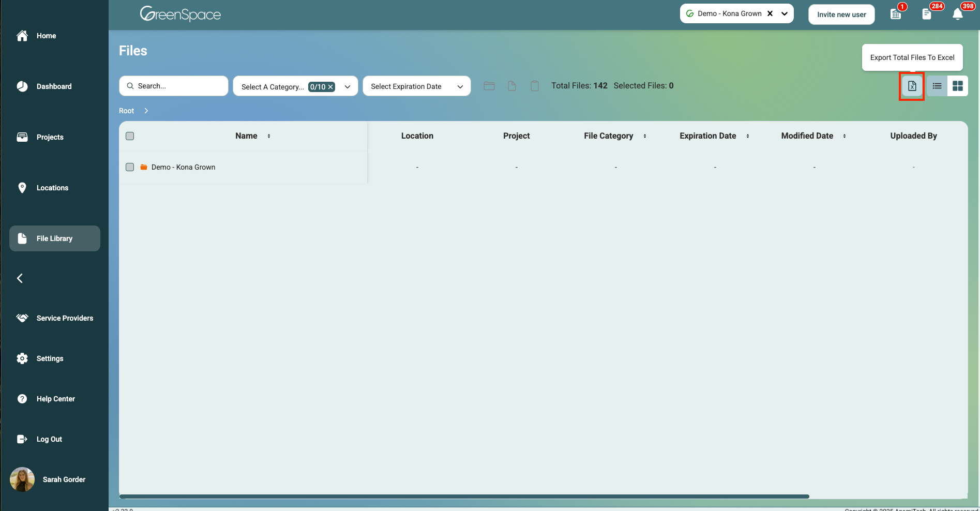Open the Home page icon
Screen dimensions: 980x511
point(22,36)
